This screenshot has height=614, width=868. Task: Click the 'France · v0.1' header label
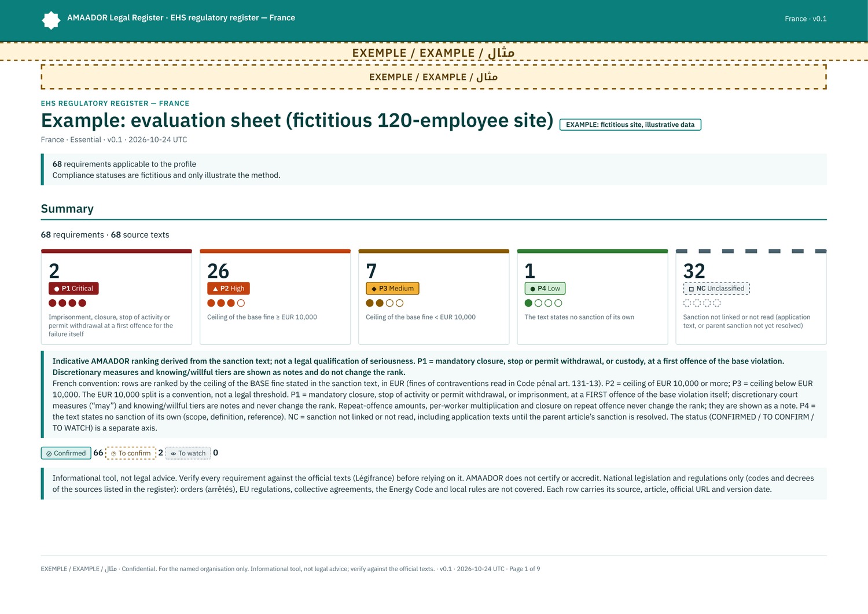[x=806, y=19]
